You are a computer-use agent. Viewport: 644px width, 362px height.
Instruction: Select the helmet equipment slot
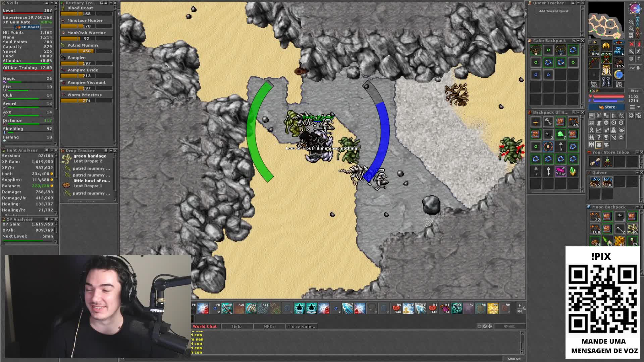point(606,46)
